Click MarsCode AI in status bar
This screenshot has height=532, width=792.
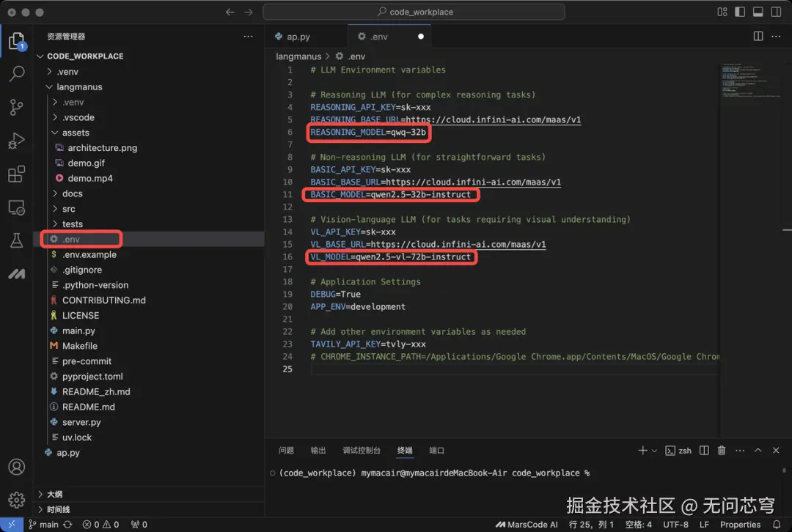click(527, 525)
